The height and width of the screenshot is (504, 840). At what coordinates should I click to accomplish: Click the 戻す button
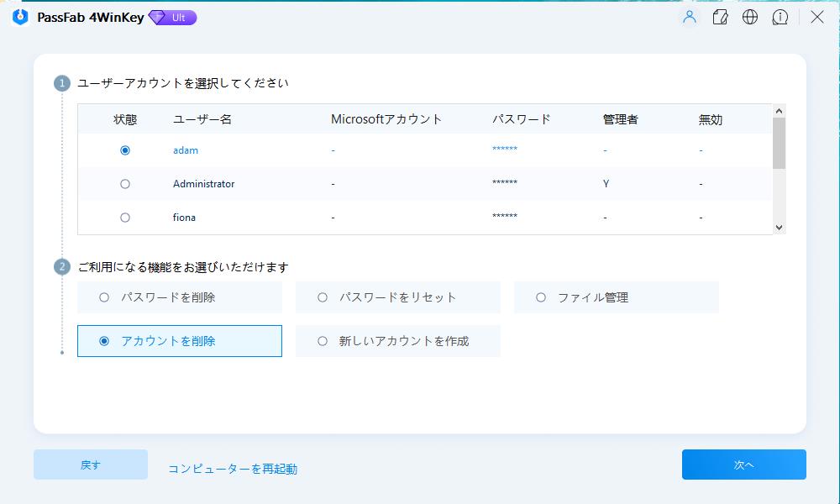click(91, 465)
